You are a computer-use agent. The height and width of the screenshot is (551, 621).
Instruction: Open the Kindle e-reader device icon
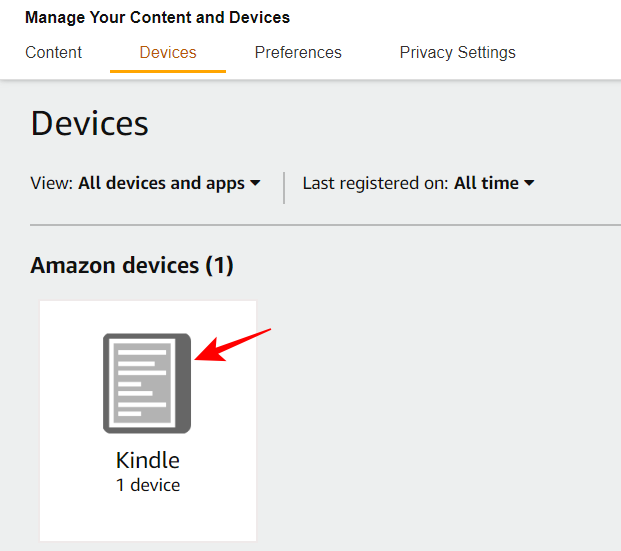(147, 383)
